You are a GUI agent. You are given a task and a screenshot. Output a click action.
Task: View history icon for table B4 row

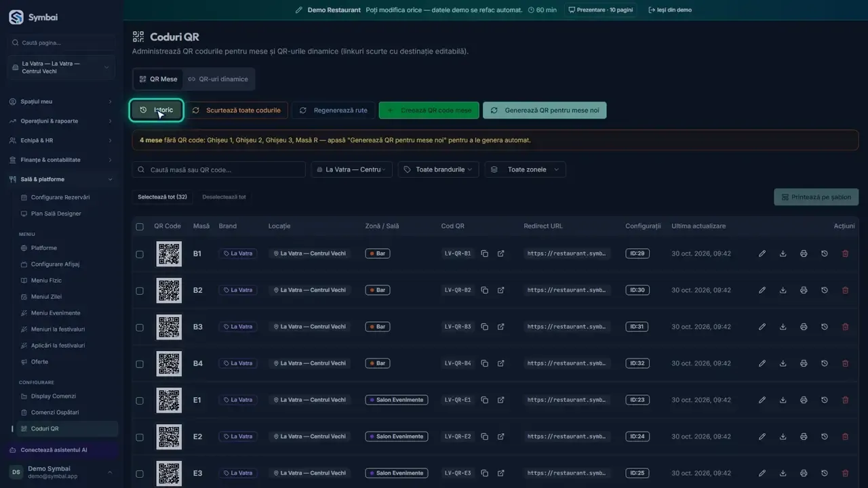tap(825, 363)
